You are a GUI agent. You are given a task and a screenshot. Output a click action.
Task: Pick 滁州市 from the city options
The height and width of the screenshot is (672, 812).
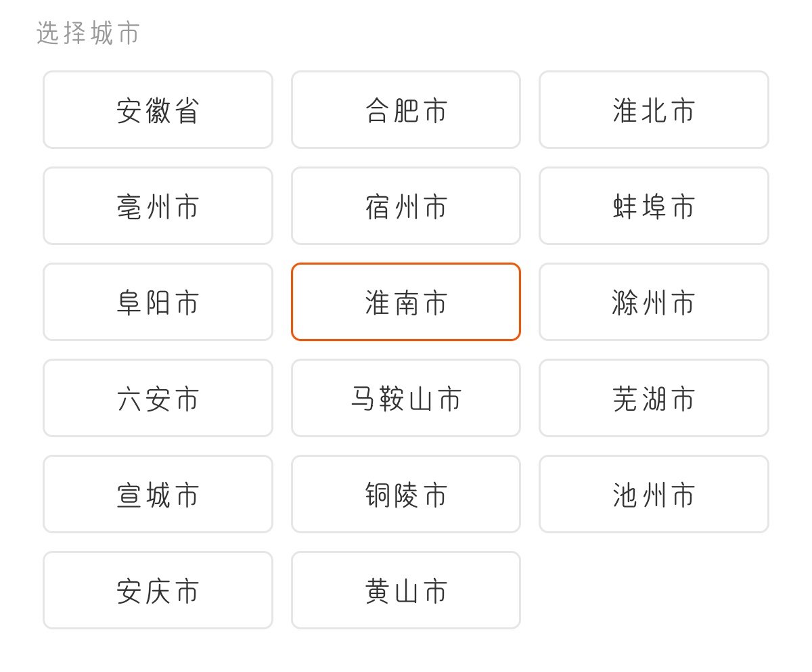point(654,302)
